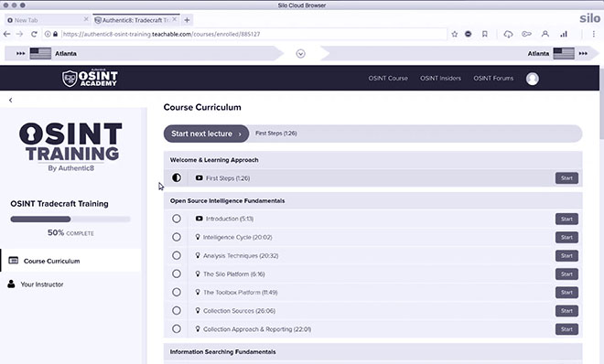Screen dimensions: 604x364
Task: Open the user avatar in site header
Action: click(x=533, y=79)
